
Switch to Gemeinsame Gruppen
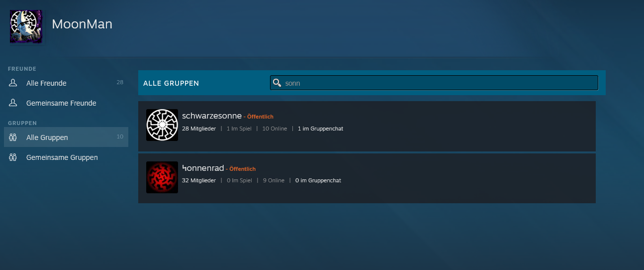(62, 157)
